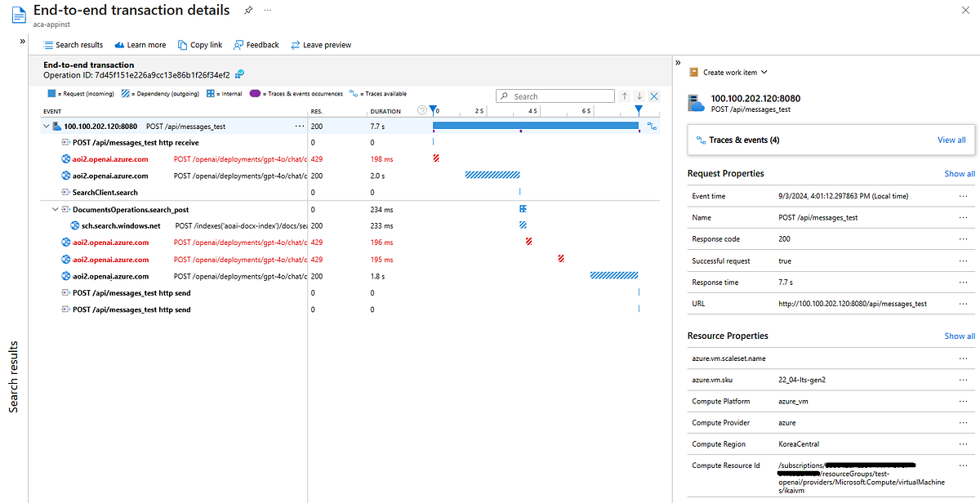
Task: Open traces icon at end of top request bar
Action: 652,126
